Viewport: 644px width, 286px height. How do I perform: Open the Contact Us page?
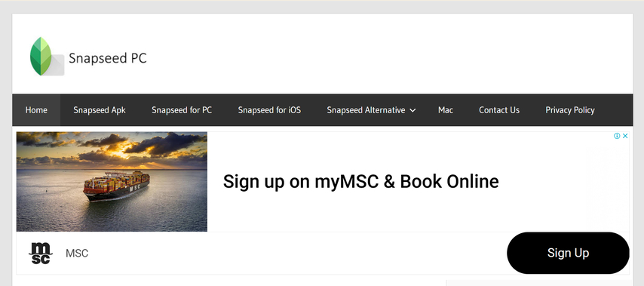(499, 110)
